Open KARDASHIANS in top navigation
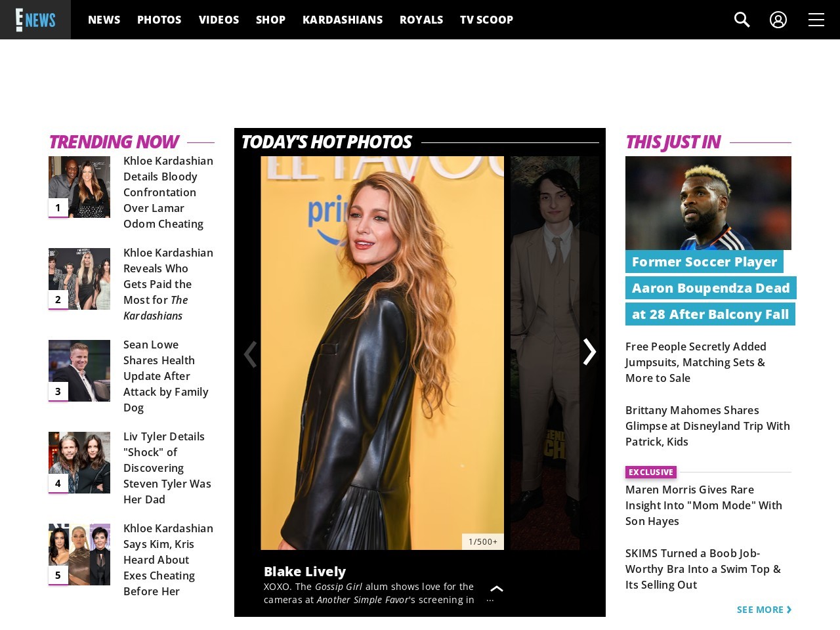The height and width of the screenshot is (630, 840). tap(343, 20)
